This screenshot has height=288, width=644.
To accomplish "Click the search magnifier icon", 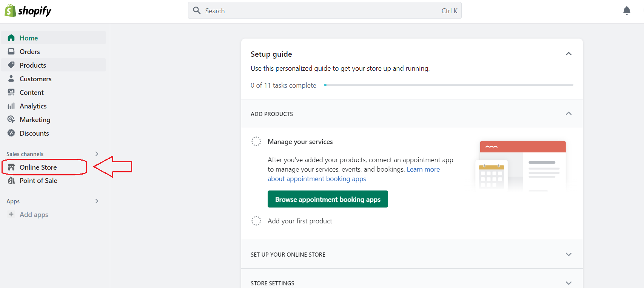I will [x=197, y=11].
